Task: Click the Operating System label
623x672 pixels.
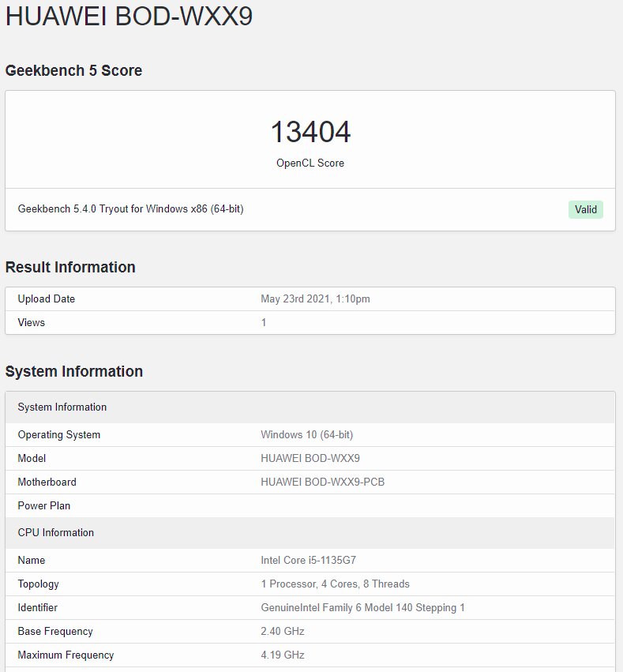Action: (59, 434)
